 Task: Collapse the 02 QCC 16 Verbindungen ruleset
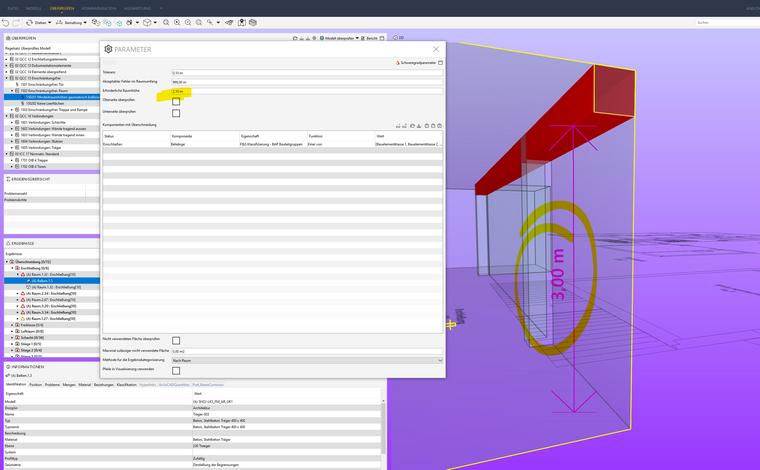[x=7, y=116]
